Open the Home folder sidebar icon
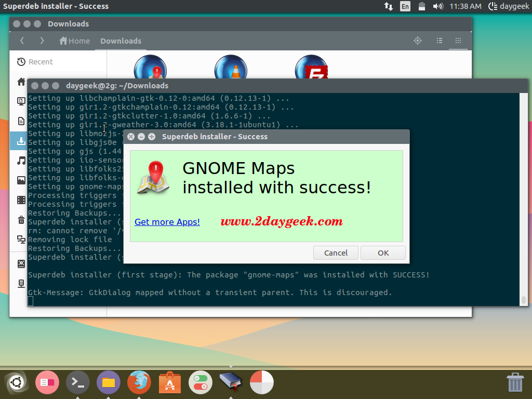This screenshot has height=399, width=532. coord(21,82)
